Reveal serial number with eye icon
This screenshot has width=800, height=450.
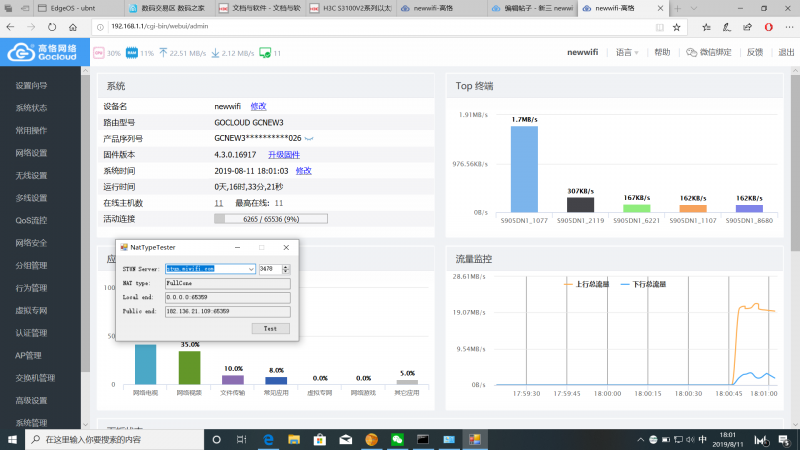[309, 138]
